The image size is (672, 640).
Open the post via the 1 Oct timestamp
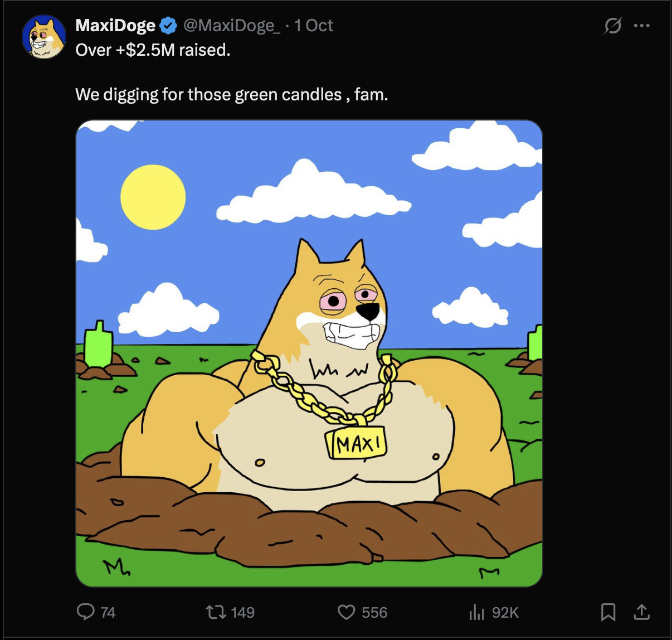pos(314,26)
